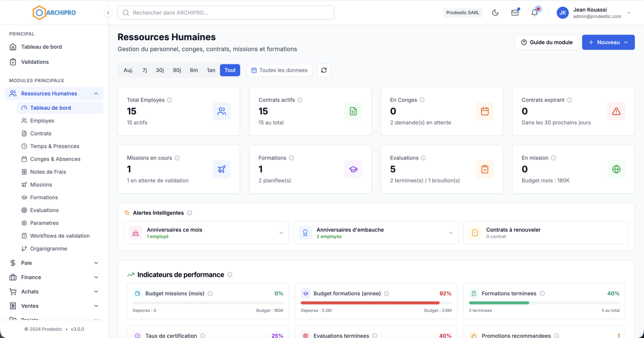The image size is (644, 338).
Task: Click the ARCHIPRO hexagon logo
Action: tap(39, 12)
